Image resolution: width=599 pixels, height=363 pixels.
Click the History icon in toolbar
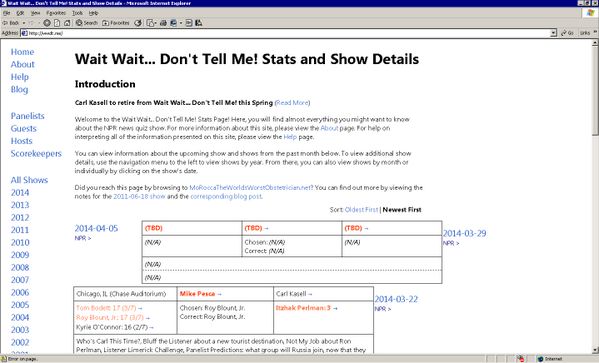coord(138,23)
